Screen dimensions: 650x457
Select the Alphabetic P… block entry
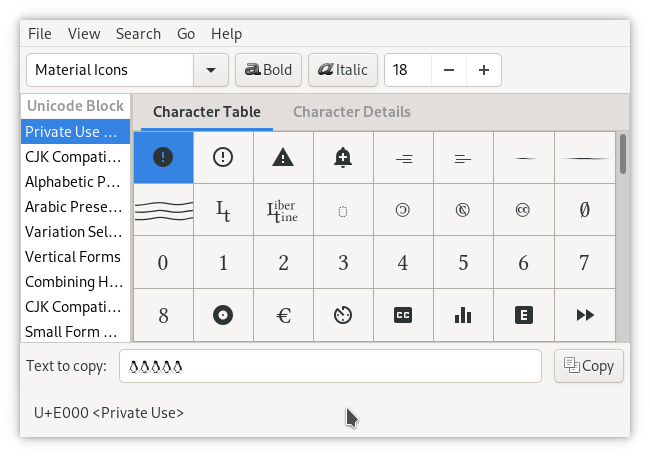[75, 182]
